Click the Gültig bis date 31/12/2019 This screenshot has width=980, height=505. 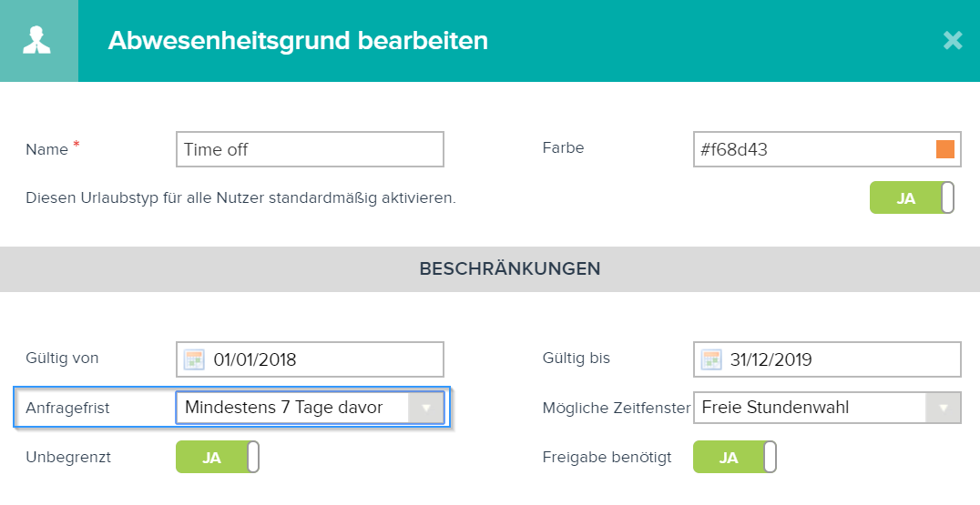(771, 359)
